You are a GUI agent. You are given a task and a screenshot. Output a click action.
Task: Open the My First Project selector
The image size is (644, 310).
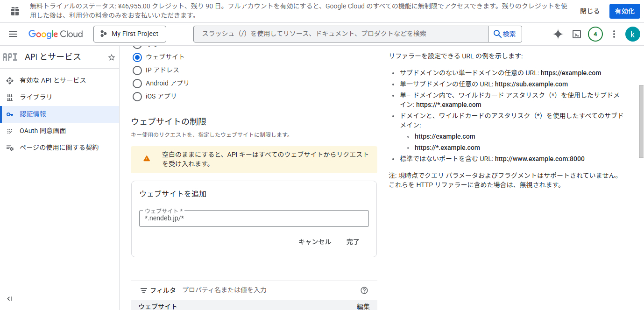tap(130, 34)
